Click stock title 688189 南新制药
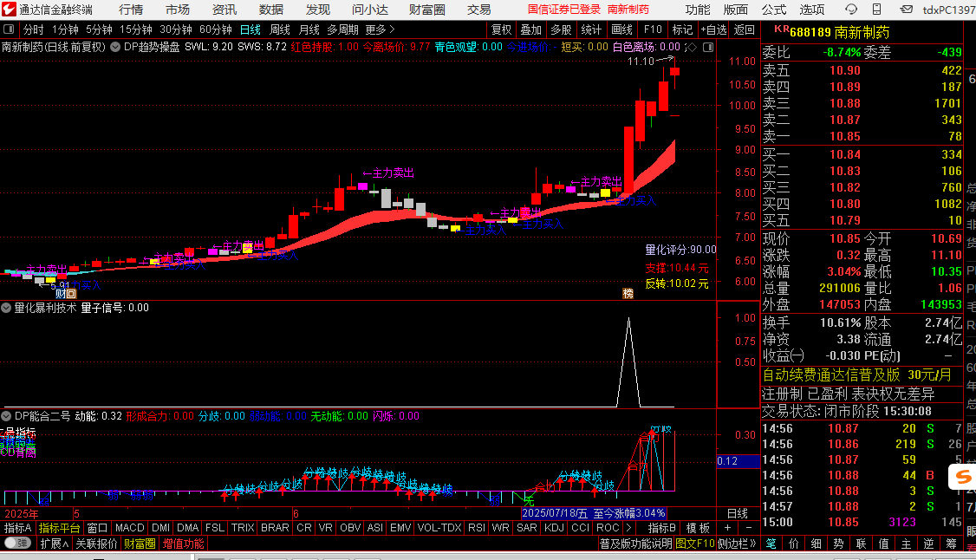Viewport: 976px width, 560px height. 839,32
